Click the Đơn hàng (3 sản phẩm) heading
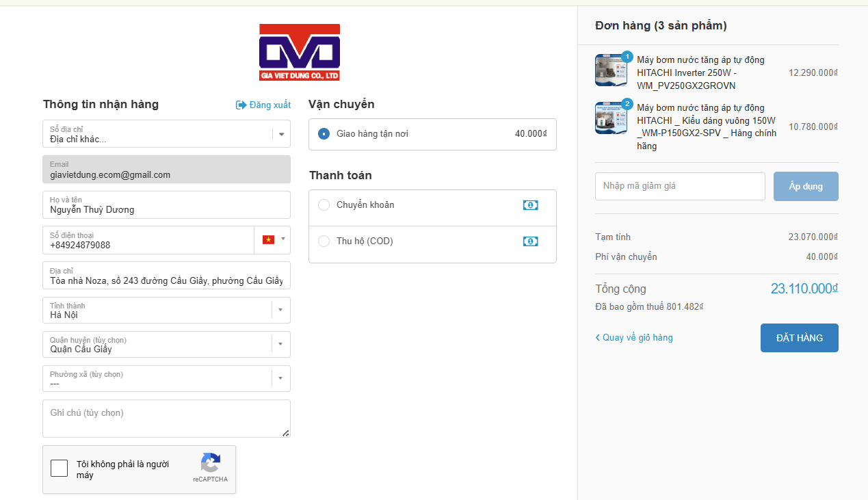 tap(661, 26)
